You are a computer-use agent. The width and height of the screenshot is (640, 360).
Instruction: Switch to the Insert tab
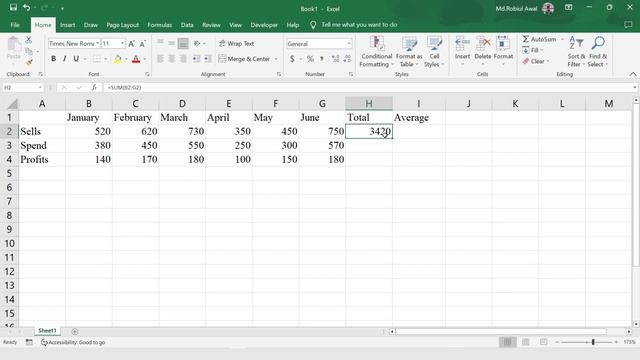[x=67, y=25]
